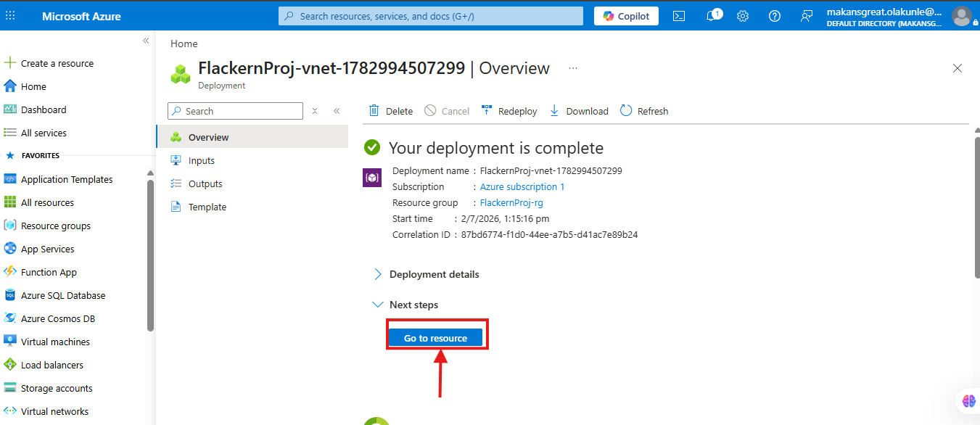
Task: Collapse the resource menu double chevron
Action: coord(337,111)
